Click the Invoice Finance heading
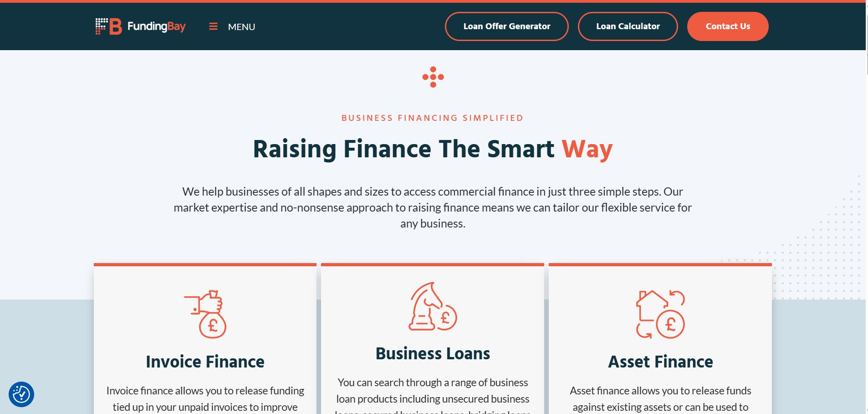The width and height of the screenshot is (868, 414). 205,362
